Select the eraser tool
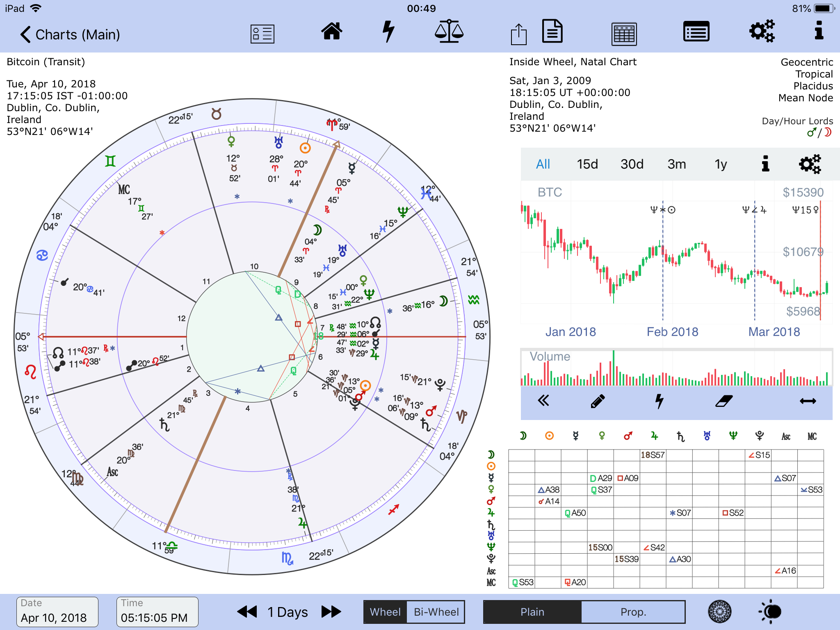Image resolution: width=840 pixels, height=630 pixels. click(724, 401)
